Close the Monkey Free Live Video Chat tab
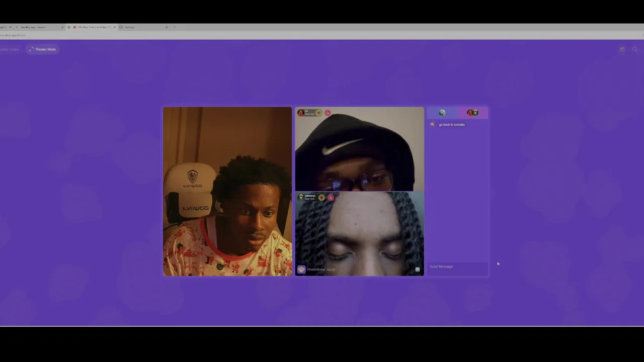The width and height of the screenshot is (644, 362). [114, 27]
